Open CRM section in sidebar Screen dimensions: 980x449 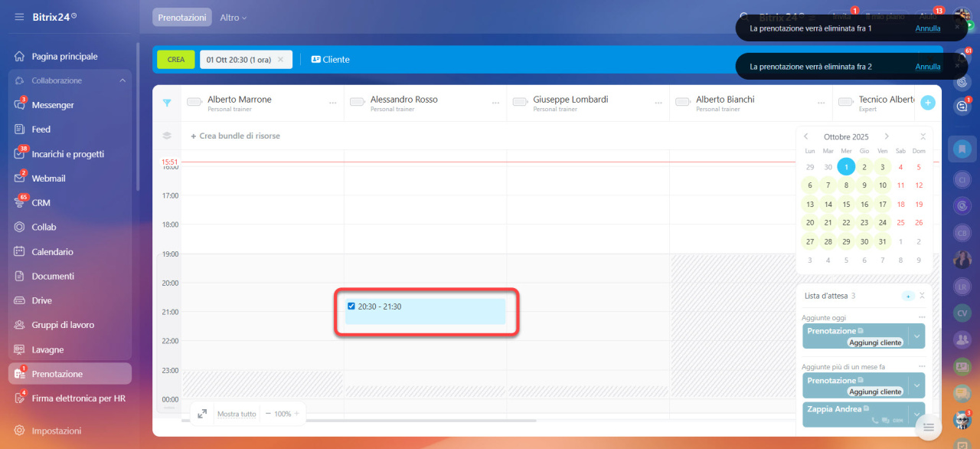click(41, 203)
